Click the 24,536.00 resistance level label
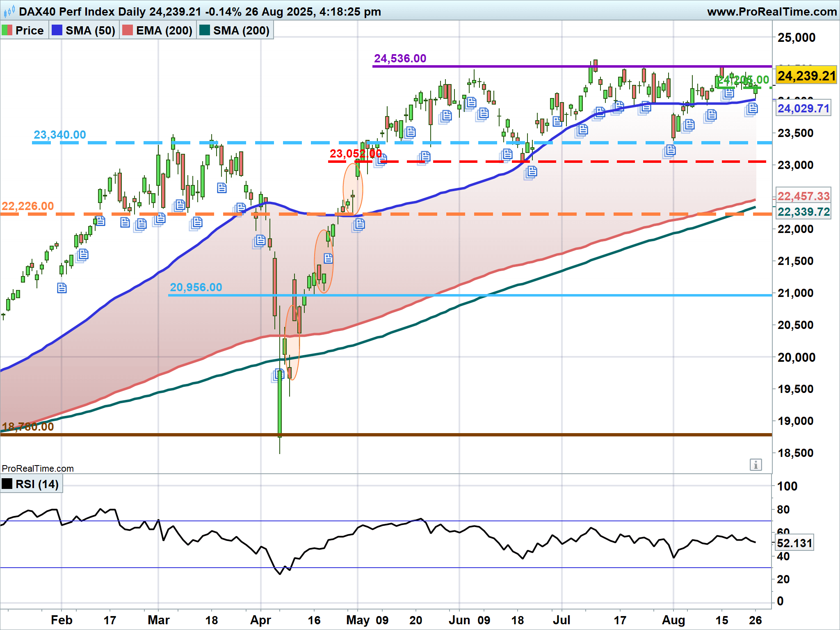This screenshot has width=840, height=630. [x=400, y=58]
